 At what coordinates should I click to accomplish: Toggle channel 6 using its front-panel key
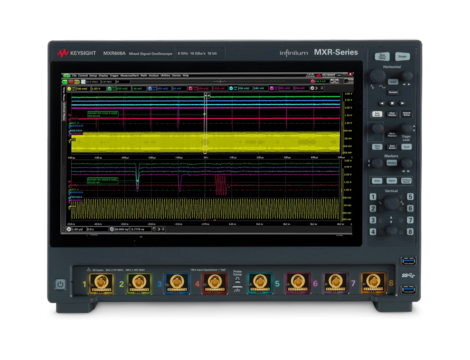410,209
